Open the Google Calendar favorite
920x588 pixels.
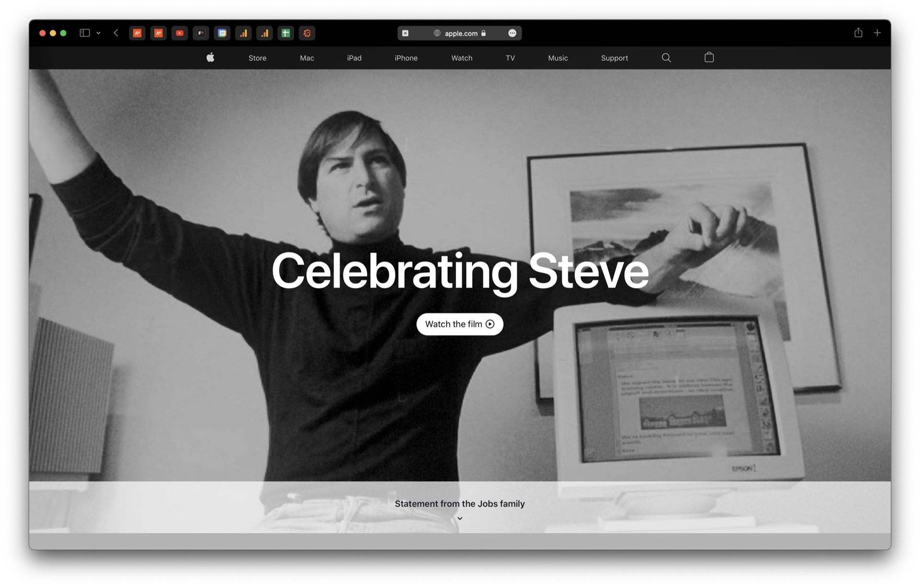[222, 33]
